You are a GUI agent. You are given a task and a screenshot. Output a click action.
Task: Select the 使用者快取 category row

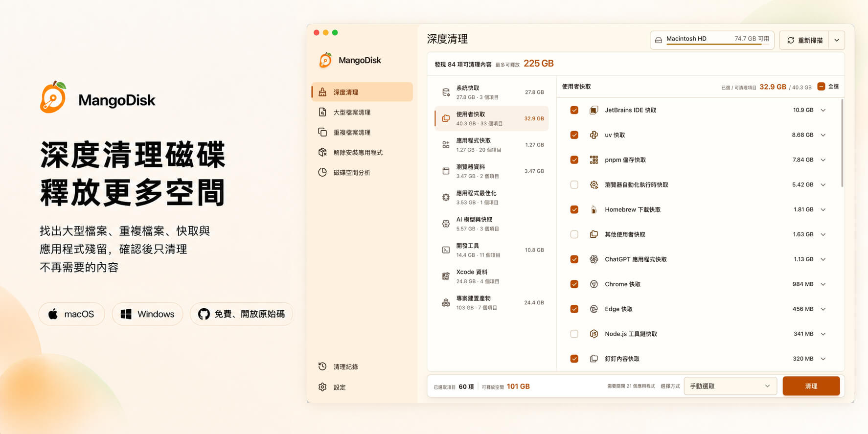[492, 118]
